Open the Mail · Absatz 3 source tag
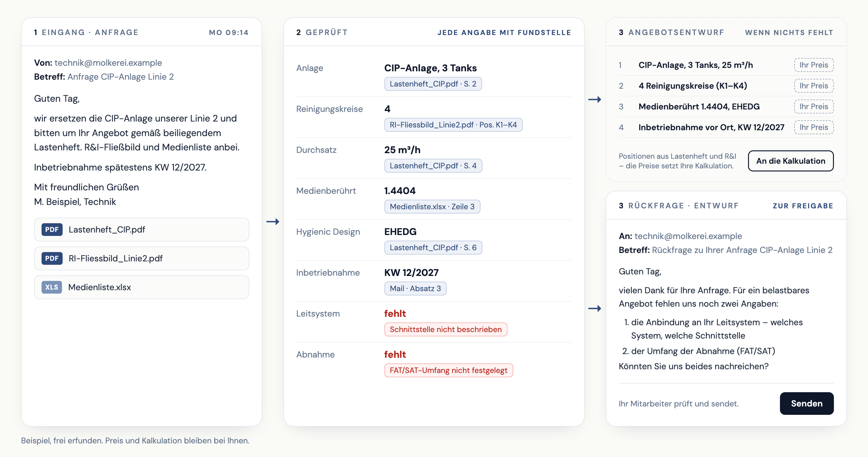Image resolution: width=868 pixels, height=457 pixels. click(415, 288)
